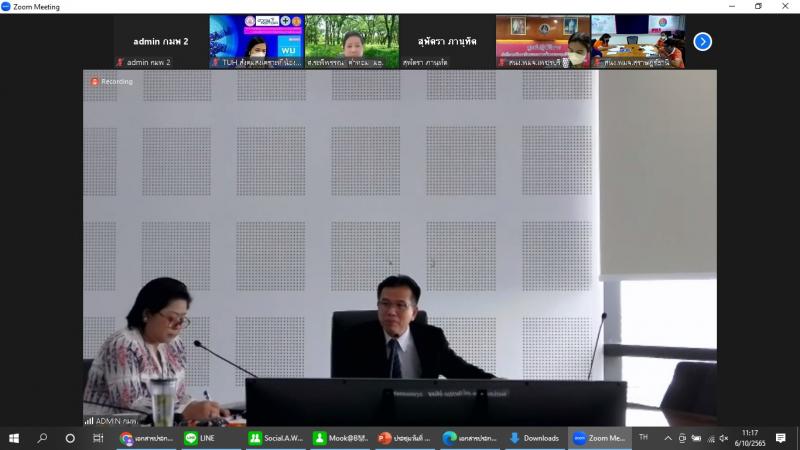Click muted mic icon on admin tile
Screen dimensions: 800x450
point(120,62)
